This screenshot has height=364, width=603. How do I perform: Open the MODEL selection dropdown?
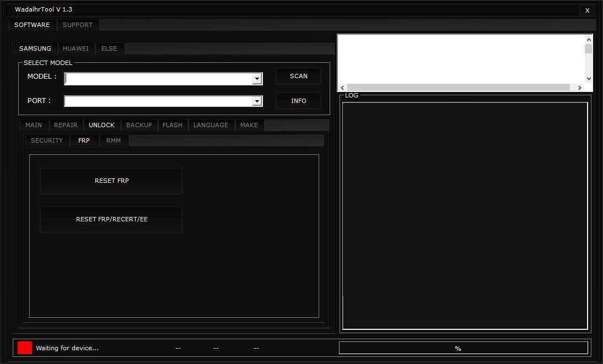point(257,78)
